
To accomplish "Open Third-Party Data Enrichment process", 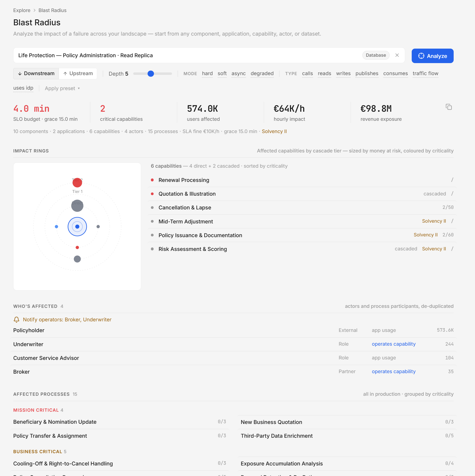I will point(347,436).
